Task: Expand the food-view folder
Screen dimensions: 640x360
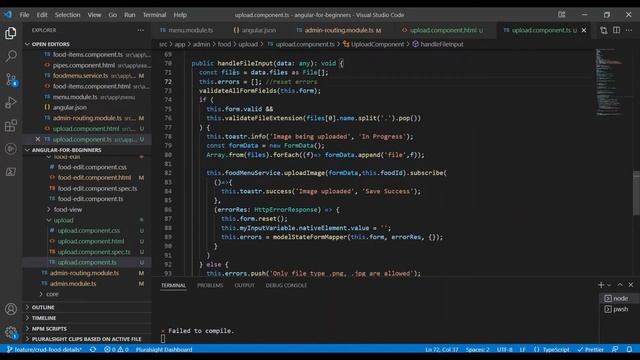Action: pos(67,209)
